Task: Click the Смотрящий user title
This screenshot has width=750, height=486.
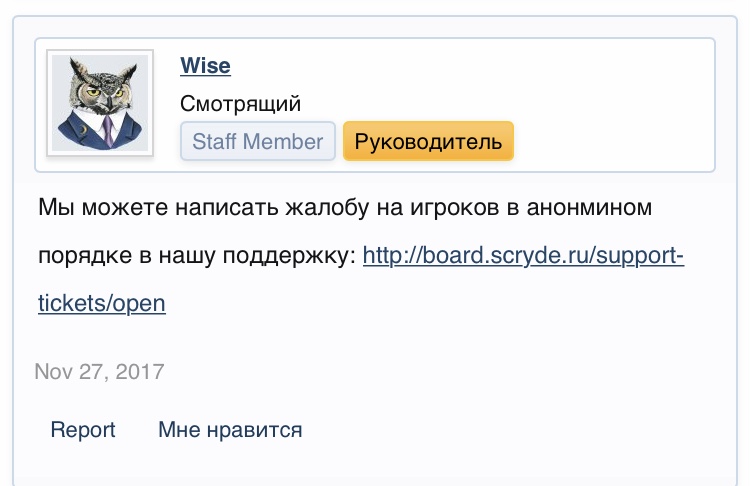Action: click(240, 104)
